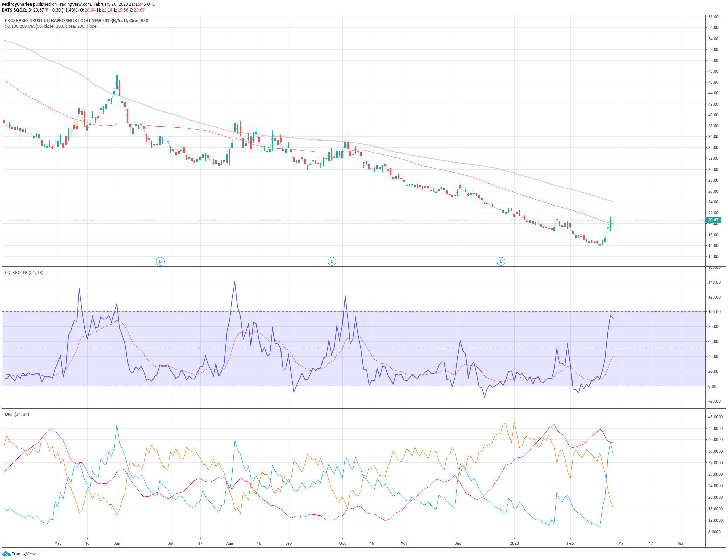Click the dividend marker near late December

click(501, 261)
